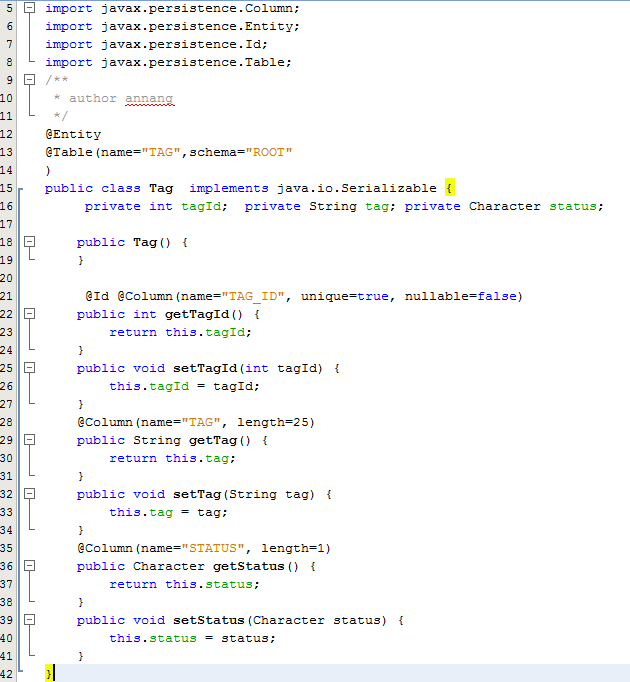Click 'this.status = status;' assignment
Screen dimensions: 630x682
tap(192, 639)
